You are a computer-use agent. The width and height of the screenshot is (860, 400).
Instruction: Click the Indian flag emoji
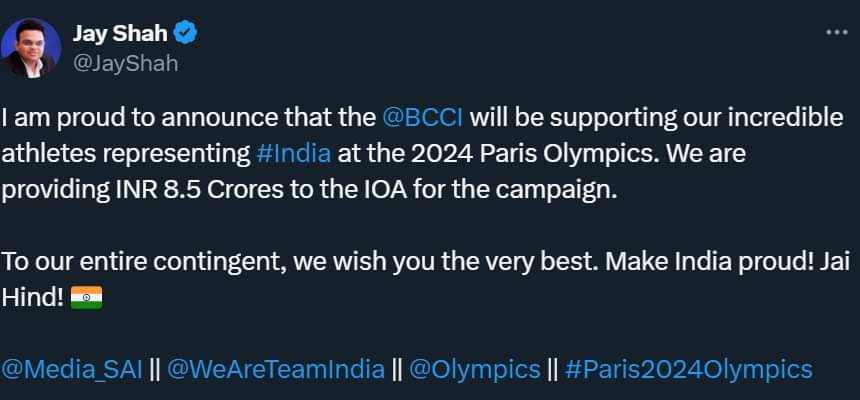coord(87,298)
